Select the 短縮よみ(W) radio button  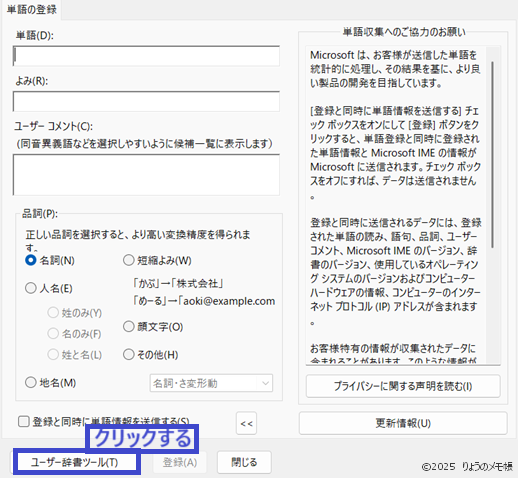click(x=129, y=260)
